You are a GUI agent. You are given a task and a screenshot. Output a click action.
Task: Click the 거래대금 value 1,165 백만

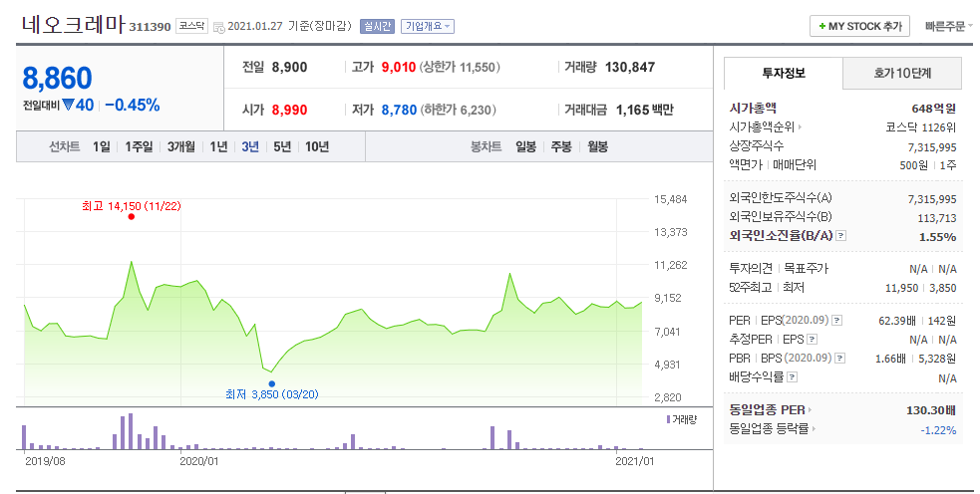point(645,110)
